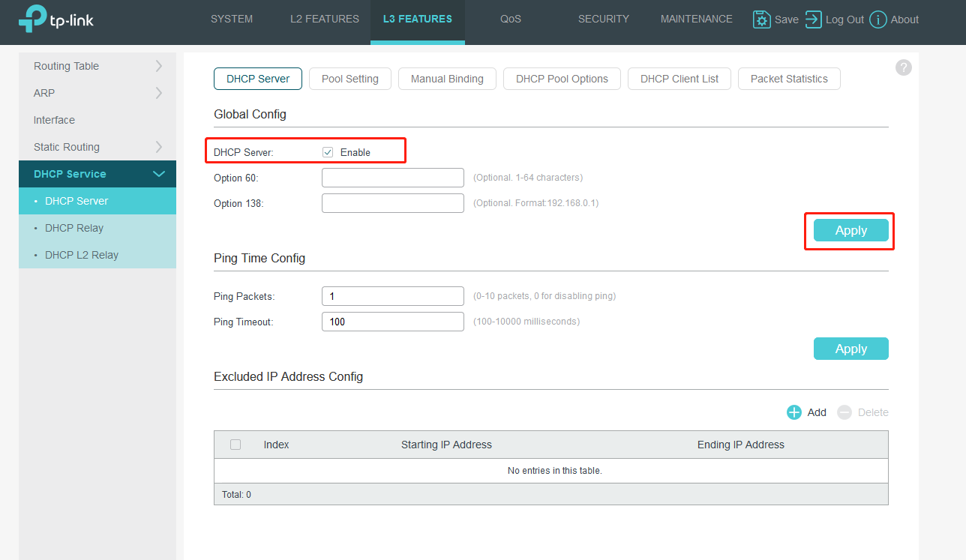The image size is (966, 560).
Task: Select Routing Table in the sidebar
Action: (x=97, y=66)
